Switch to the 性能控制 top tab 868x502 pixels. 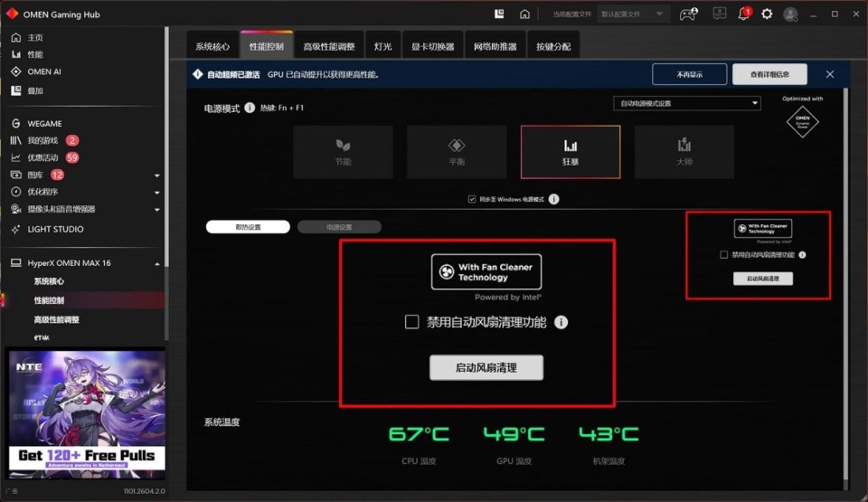266,46
